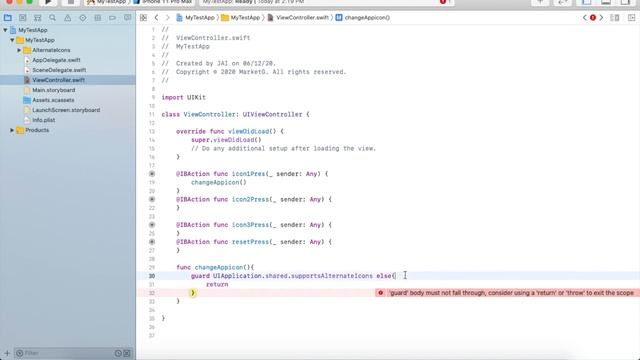Viewport: 640px width, 360px height.
Task: Show only source-controlled files
Action: (127, 353)
